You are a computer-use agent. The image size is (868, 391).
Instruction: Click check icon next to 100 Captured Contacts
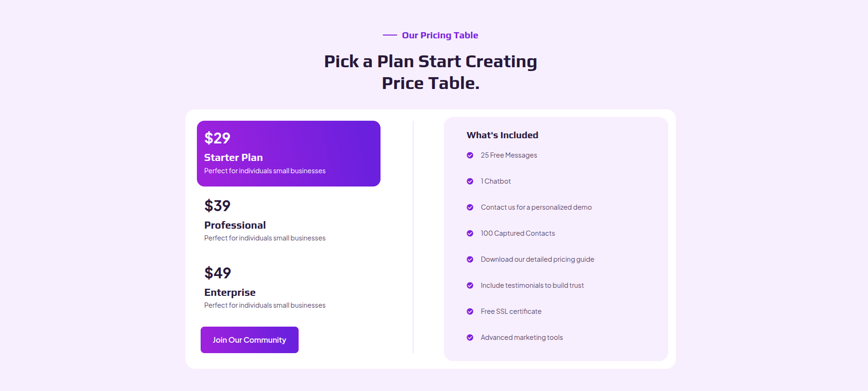coord(470,233)
